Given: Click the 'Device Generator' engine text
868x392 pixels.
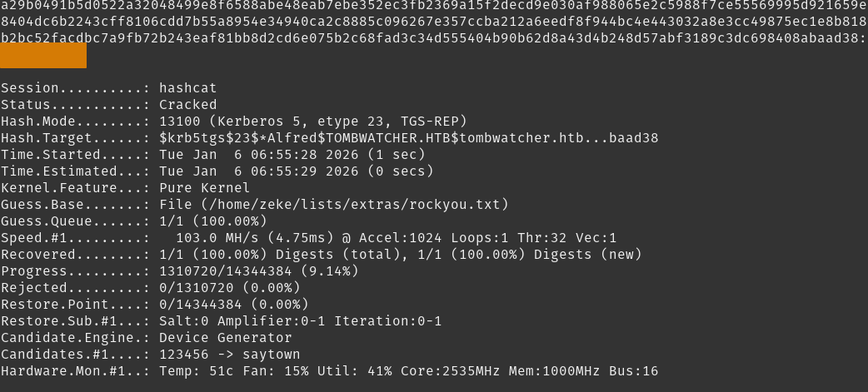Looking at the screenshot, I should click(x=225, y=338).
